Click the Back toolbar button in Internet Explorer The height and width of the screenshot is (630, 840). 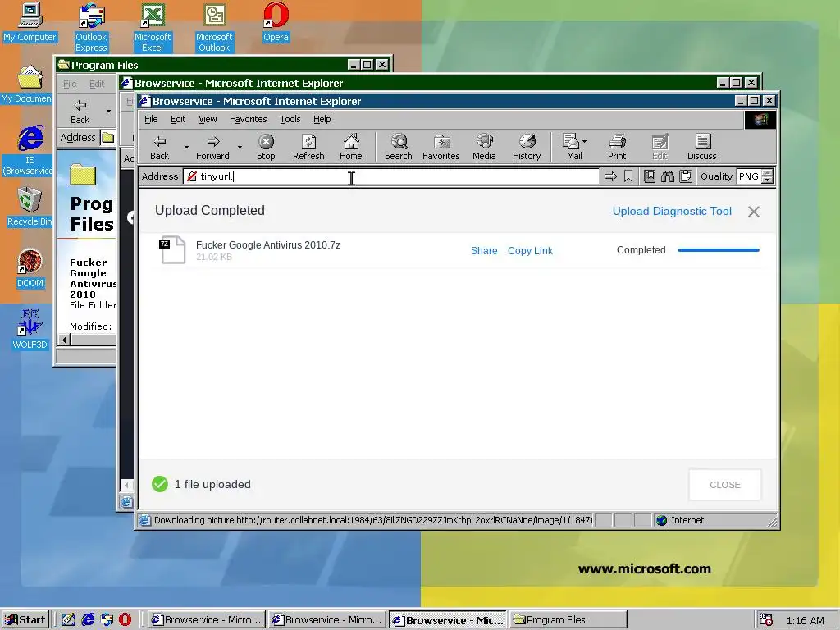(x=159, y=148)
